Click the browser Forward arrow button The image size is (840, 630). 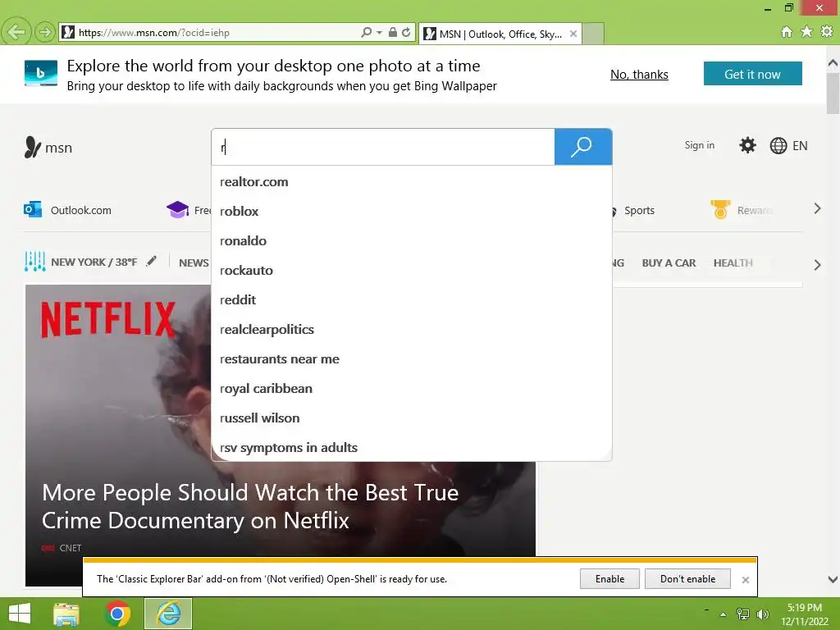[45, 32]
